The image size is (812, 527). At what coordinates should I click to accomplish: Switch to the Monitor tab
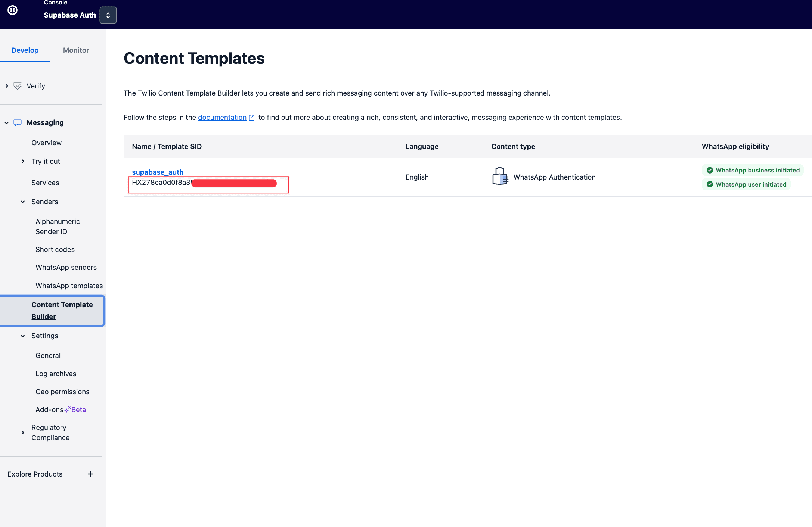point(76,50)
